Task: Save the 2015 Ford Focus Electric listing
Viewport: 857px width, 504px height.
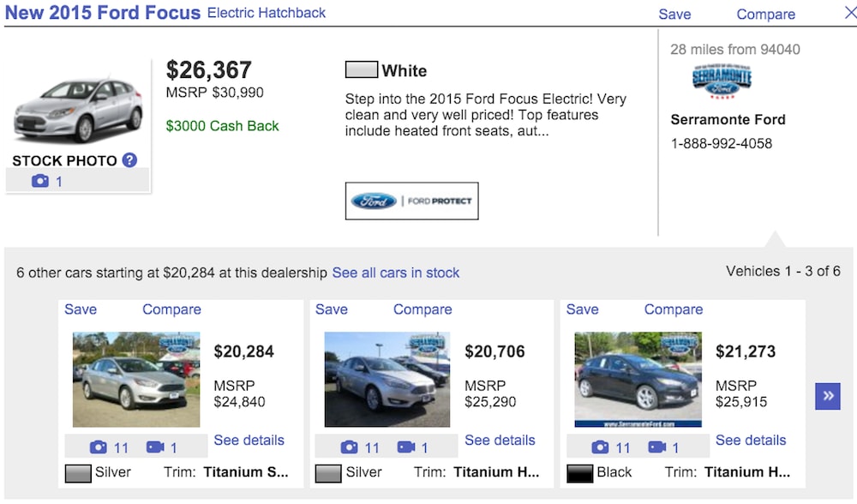Action: (x=674, y=15)
